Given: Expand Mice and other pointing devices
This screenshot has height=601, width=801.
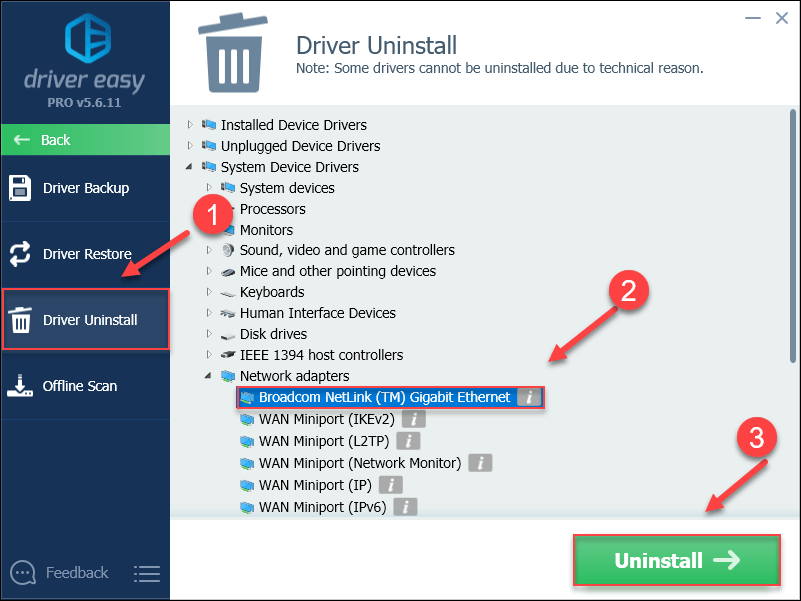Looking at the screenshot, I should pos(209,271).
